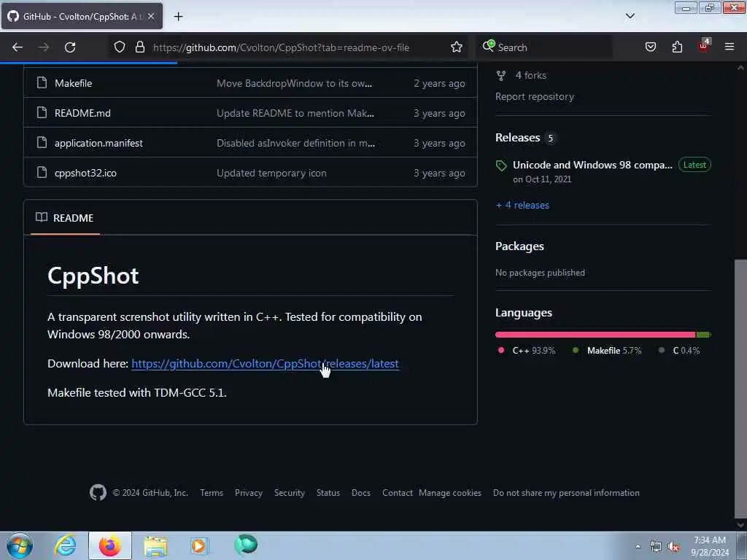
Task: Open the Windows Start button
Action: coord(20,545)
